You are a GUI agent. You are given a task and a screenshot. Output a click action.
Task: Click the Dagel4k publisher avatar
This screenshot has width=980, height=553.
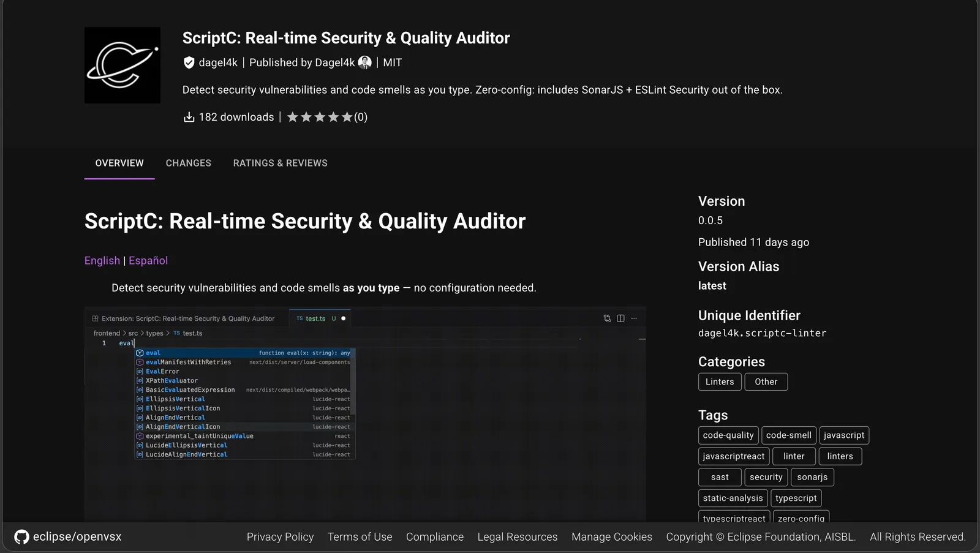click(364, 62)
